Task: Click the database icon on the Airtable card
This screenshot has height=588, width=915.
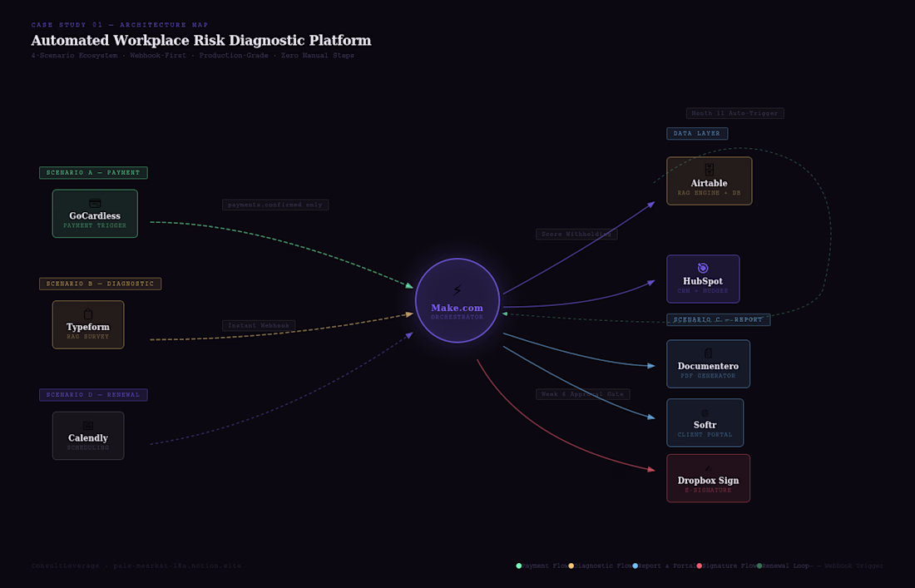Action: pos(709,170)
